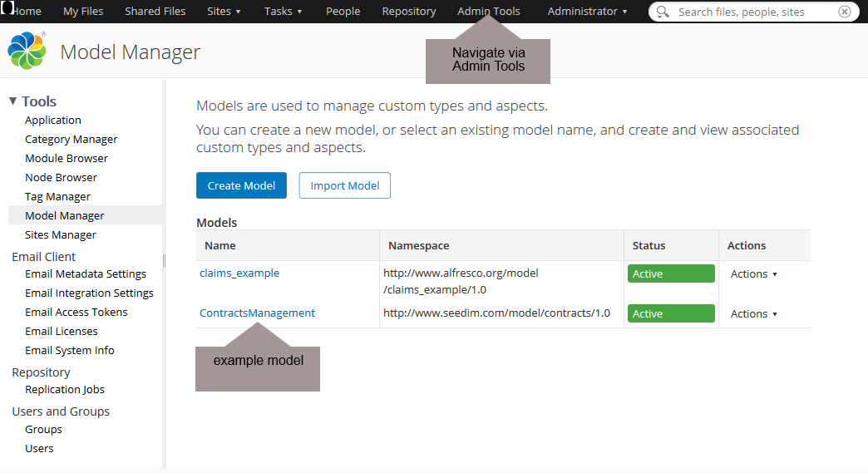Click the Repository sidebar section heading

pyautogui.click(x=41, y=372)
